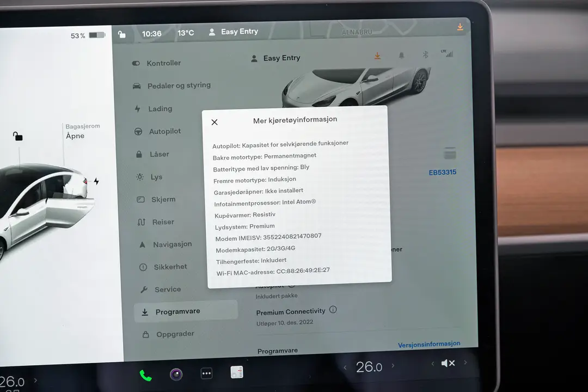
Task: Tap Åpne under Bagasjerom
Action: click(x=75, y=136)
